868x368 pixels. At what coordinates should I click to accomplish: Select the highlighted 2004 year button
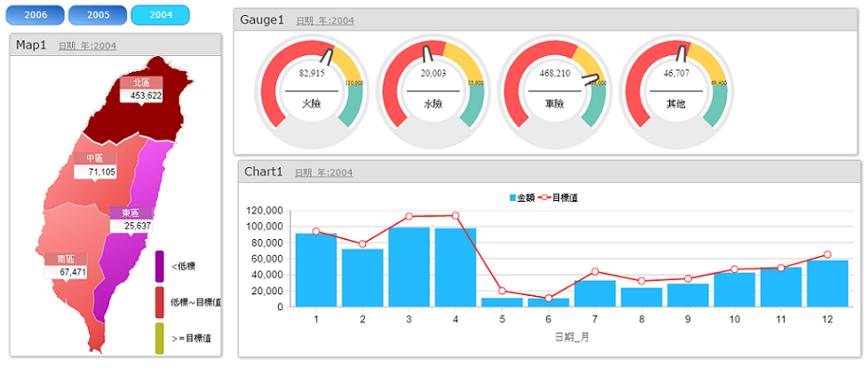(161, 15)
